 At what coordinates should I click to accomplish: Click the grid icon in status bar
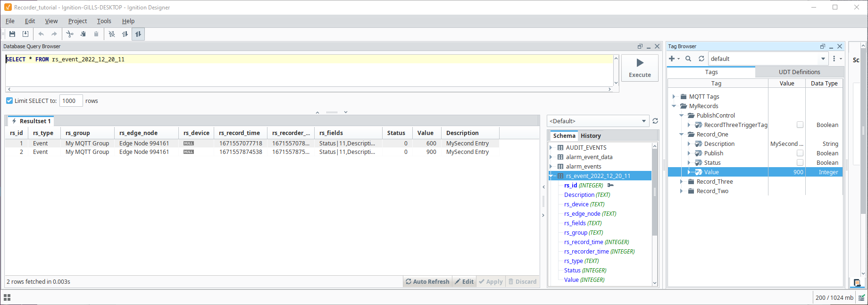point(7,297)
